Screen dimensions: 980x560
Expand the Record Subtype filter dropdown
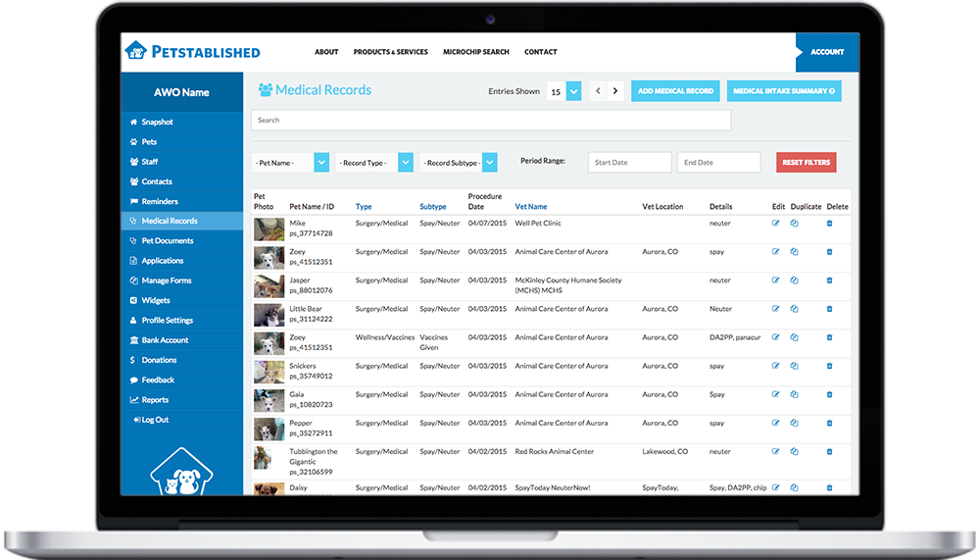(x=490, y=163)
